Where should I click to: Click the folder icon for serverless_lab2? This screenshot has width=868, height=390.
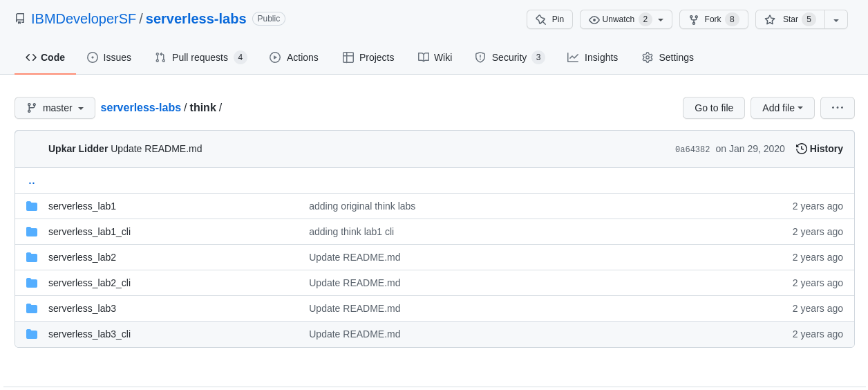click(32, 257)
